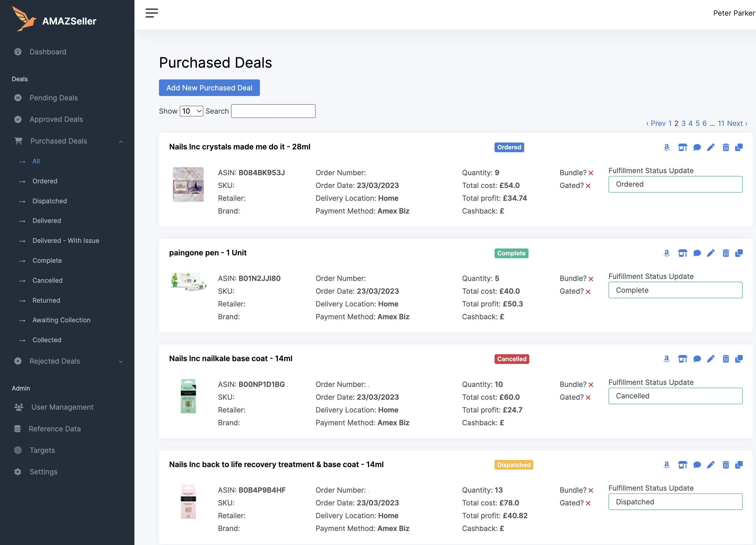
Task: Go to Awaiting Collection deals
Action: 61,320
